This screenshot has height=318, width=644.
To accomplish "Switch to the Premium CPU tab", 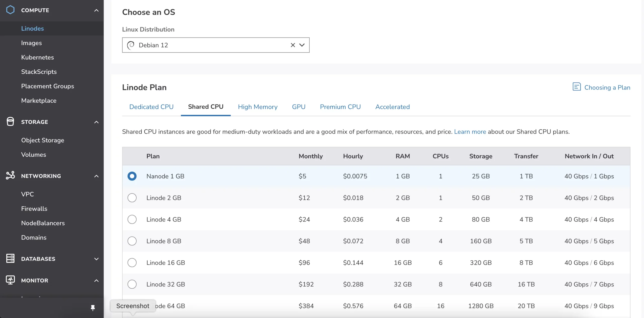I will 340,107.
